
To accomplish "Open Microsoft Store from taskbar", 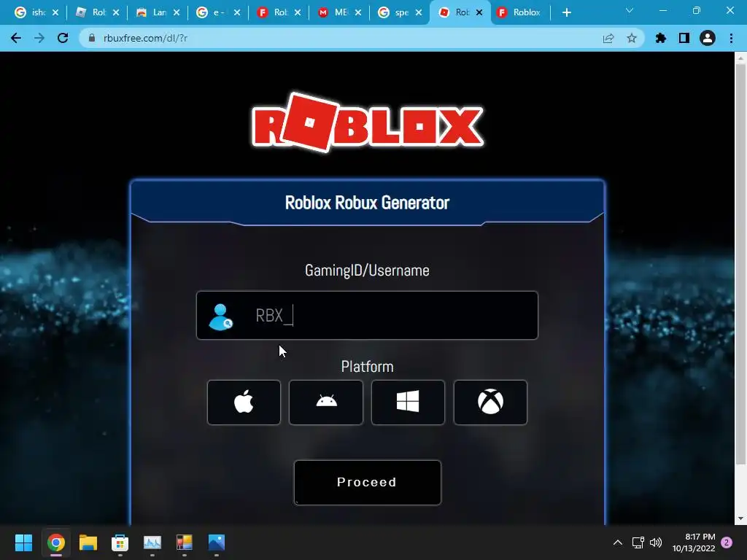I will click(x=120, y=542).
